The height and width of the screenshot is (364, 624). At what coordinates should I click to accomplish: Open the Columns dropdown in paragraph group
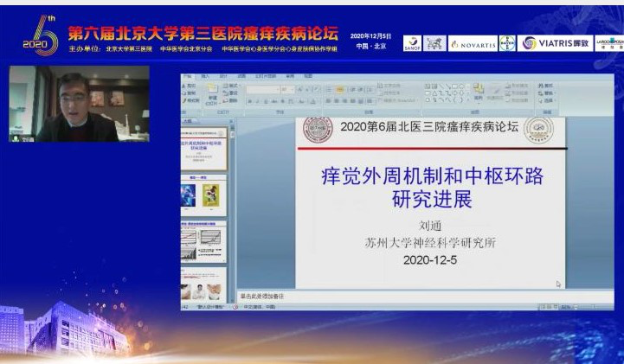[x=370, y=101]
